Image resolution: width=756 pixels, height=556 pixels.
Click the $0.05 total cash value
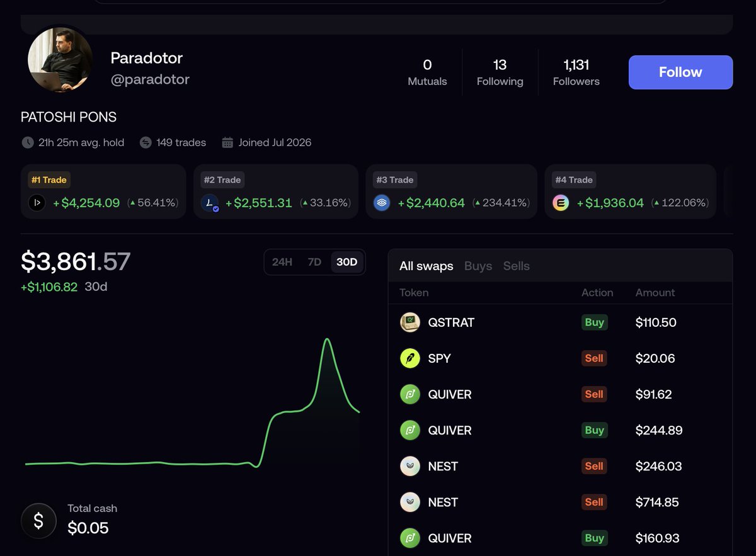tap(88, 528)
